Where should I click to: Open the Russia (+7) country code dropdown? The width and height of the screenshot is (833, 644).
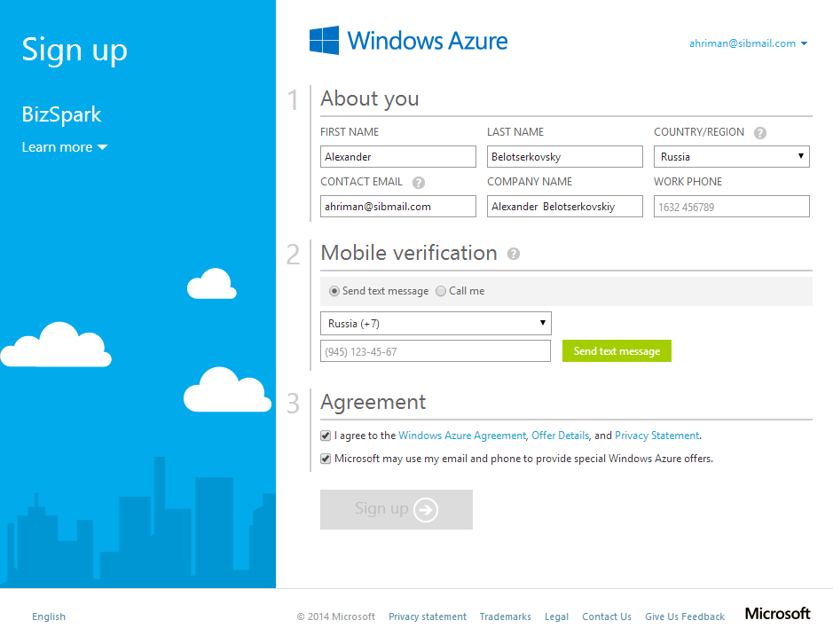436,324
